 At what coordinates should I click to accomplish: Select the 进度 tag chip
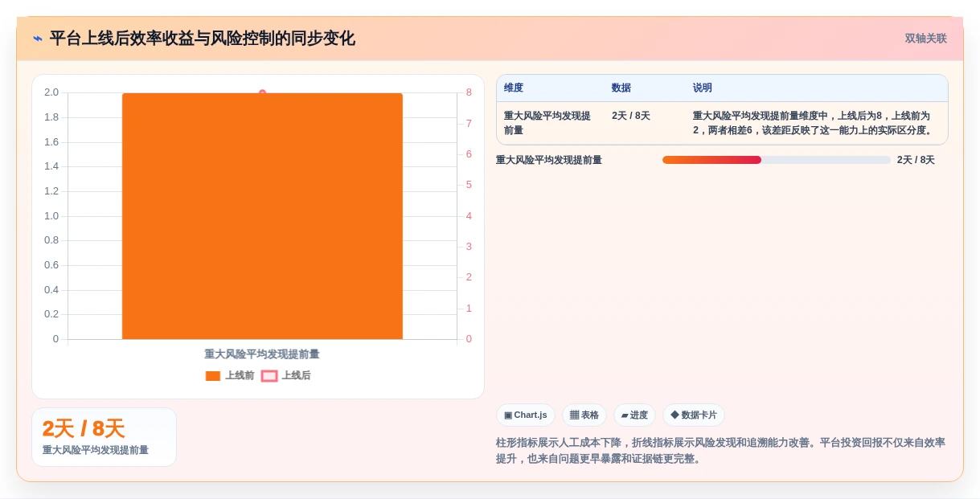(x=635, y=415)
